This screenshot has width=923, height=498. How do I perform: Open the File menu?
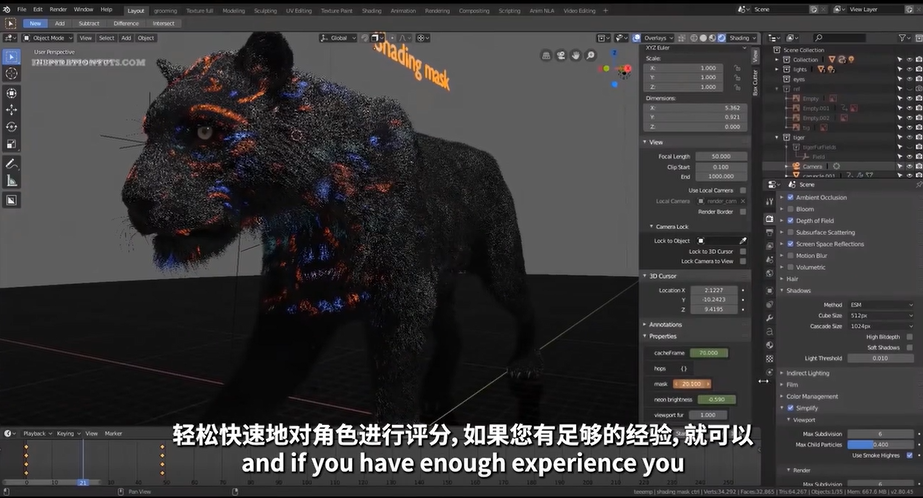22,9
